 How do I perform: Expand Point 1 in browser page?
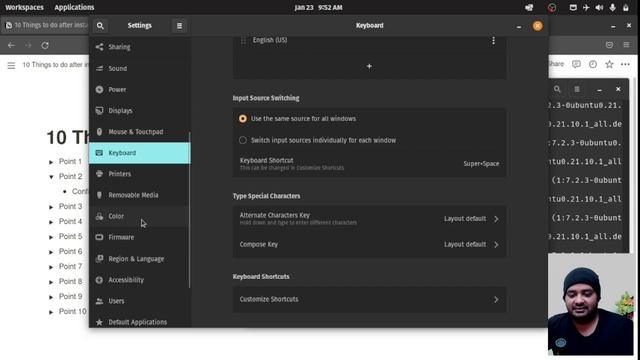51,162
